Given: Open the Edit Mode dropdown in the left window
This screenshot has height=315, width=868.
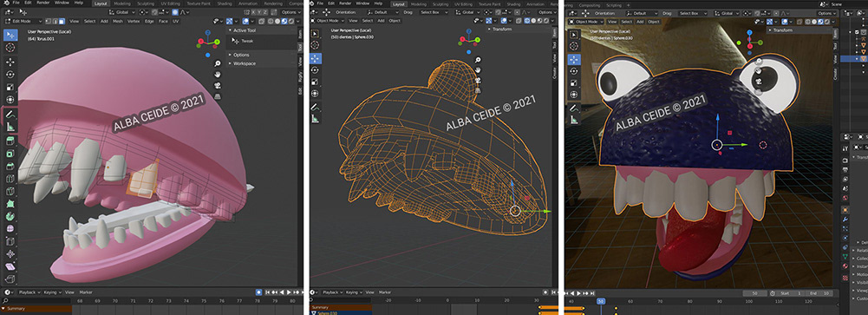Looking at the screenshot, I should (x=23, y=21).
